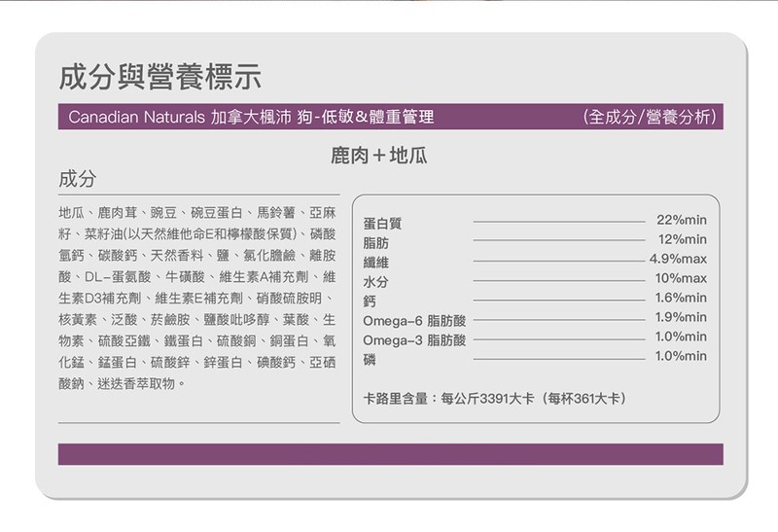Click the 成分與營養標示 title

(x=160, y=74)
